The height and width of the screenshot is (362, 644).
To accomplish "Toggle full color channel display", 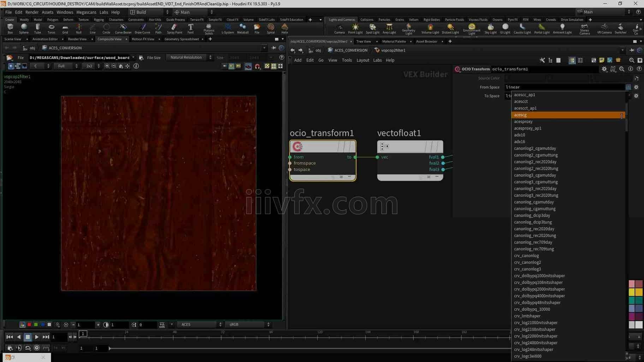I will 22,324.
